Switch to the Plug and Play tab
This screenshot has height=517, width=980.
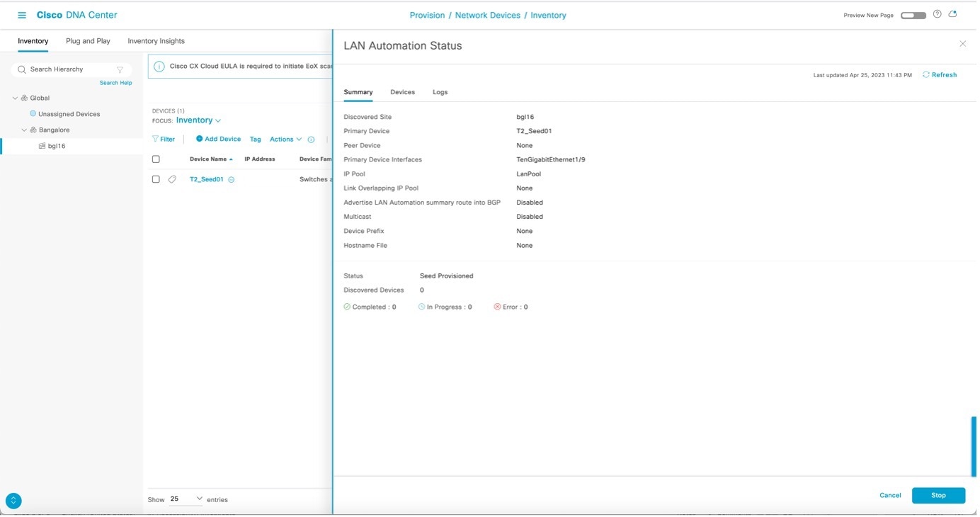pyautogui.click(x=88, y=41)
